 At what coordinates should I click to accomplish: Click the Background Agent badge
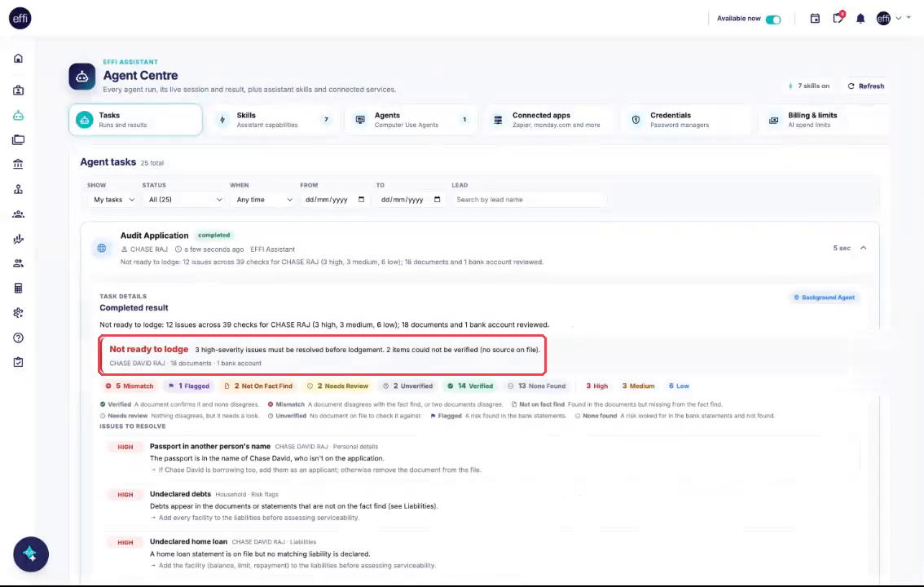click(824, 298)
